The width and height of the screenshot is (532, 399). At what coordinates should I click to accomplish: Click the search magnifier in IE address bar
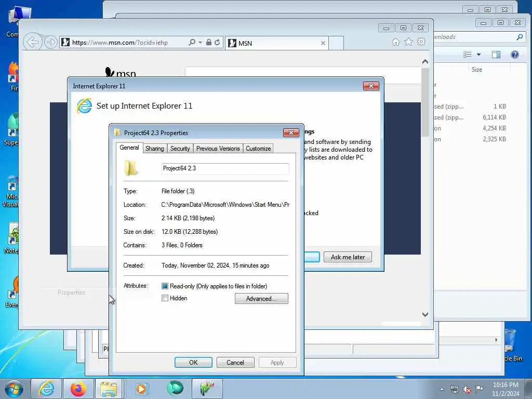point(192,43)
